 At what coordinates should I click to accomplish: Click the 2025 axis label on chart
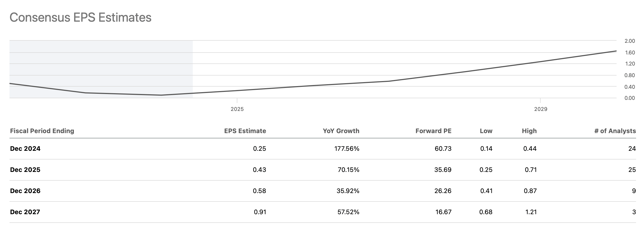[237, 109]
